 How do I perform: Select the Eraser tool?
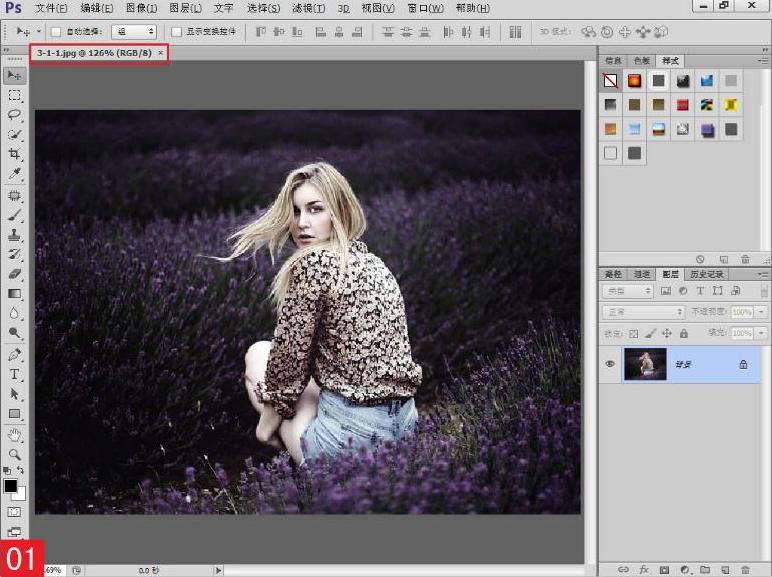click(14, 274)
